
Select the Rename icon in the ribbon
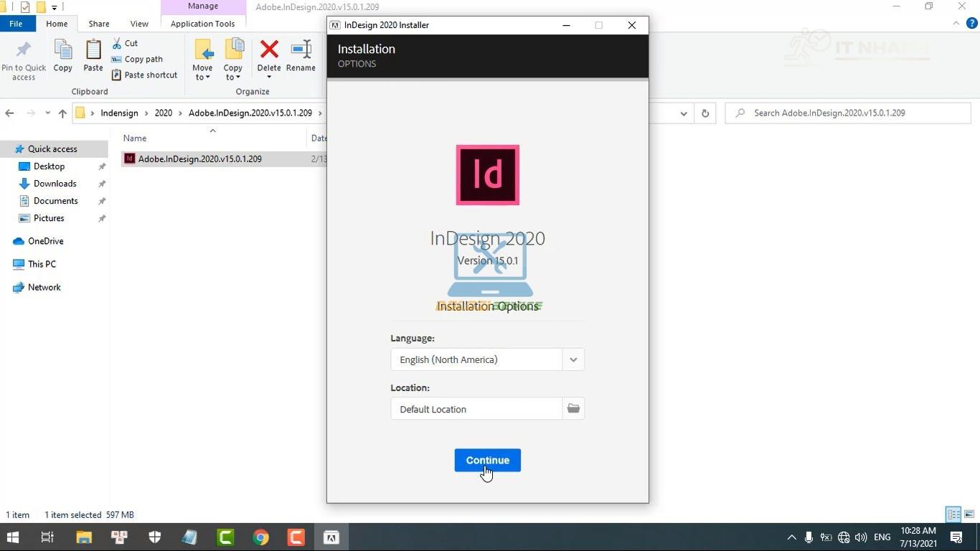click(300, 57)
